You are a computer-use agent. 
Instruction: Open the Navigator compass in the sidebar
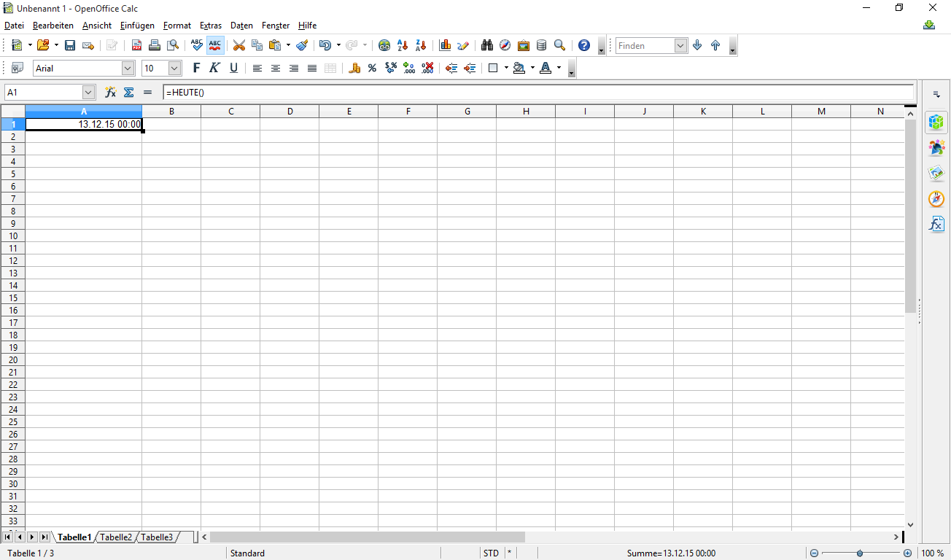coord(936,199)
